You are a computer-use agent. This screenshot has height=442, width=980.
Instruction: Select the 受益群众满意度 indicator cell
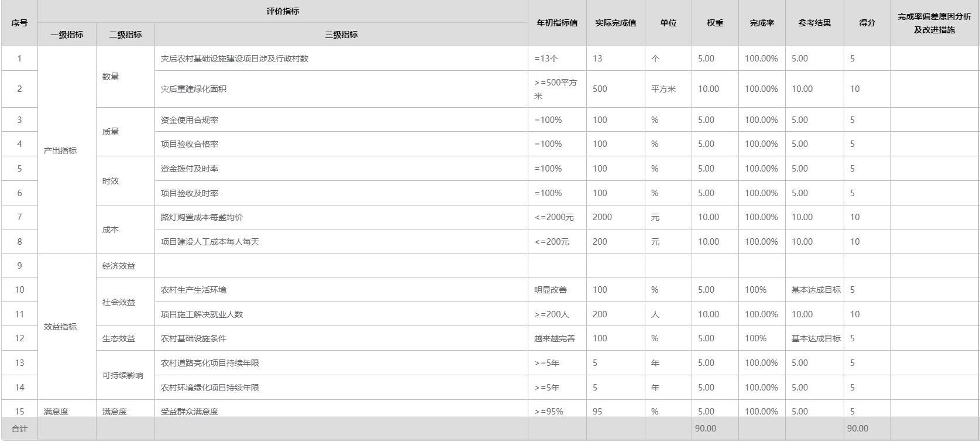click(x=190, y=411)
